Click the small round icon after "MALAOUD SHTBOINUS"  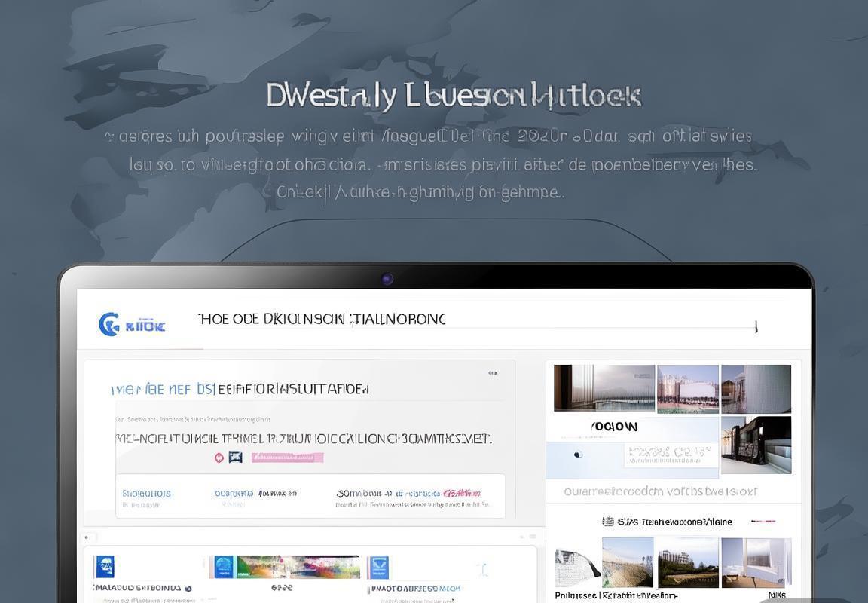click(x=188, y=589)
